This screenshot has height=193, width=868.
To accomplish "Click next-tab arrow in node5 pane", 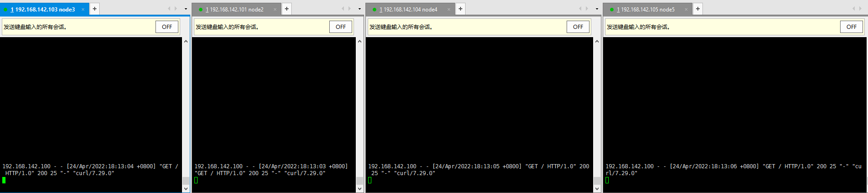I will pos(860,9).
